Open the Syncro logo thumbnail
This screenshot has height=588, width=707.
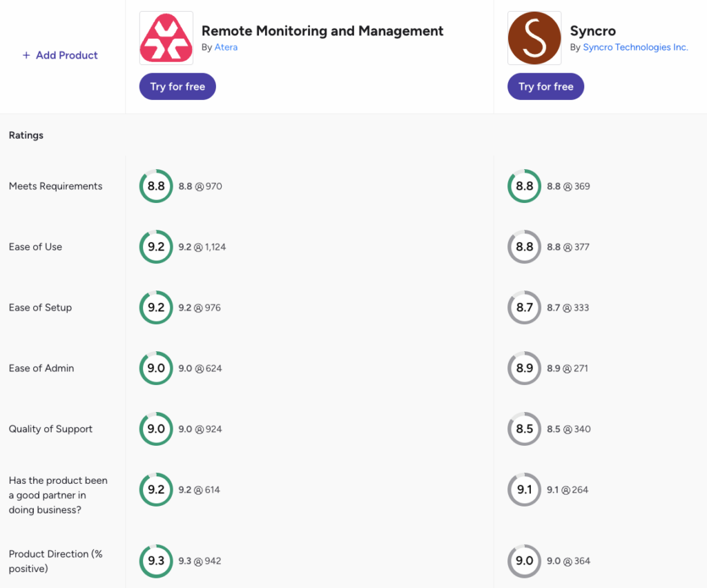[x=534, y=38]
